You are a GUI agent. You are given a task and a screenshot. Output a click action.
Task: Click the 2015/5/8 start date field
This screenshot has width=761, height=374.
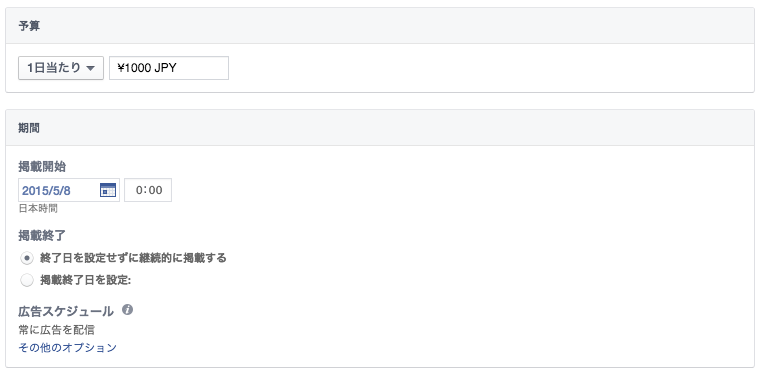coord(69,190)
